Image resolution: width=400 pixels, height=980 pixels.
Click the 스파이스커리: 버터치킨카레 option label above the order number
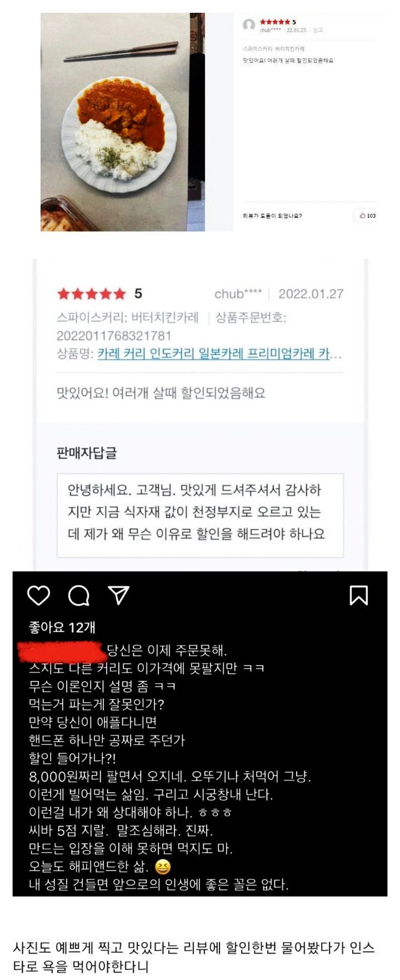coord(128,318)
